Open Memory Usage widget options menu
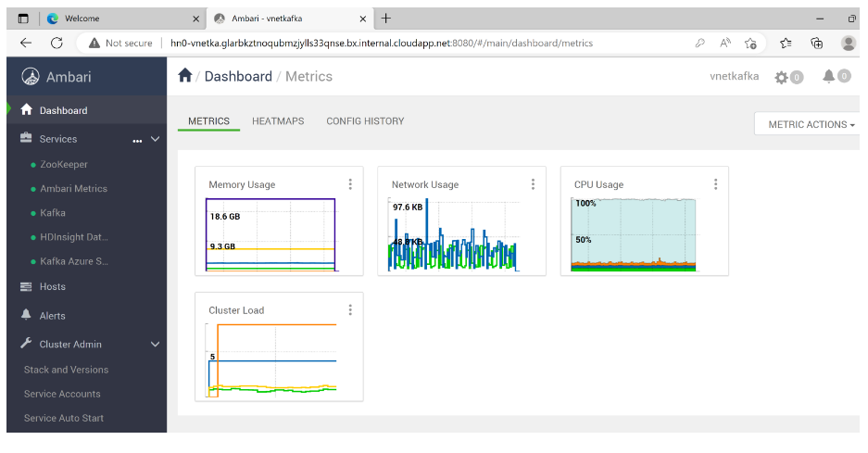The width and height of the screenshot is (868, 453). coord(350,184)
